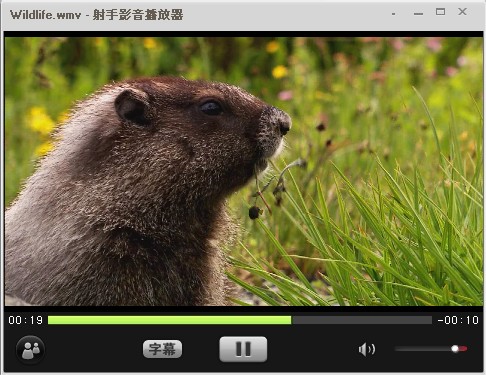Close the 射手影音播放器 window
Screen dimensions: 486x375
(x=462, y=12)
